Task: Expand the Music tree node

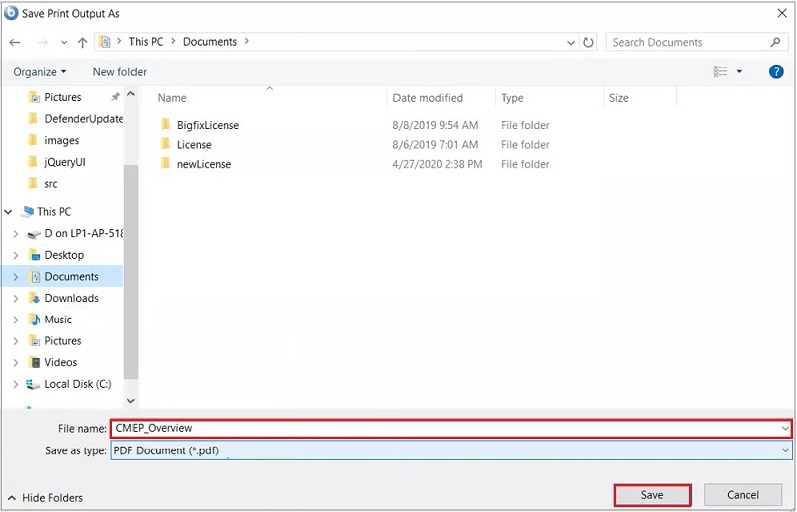Action: pos(16,320)
